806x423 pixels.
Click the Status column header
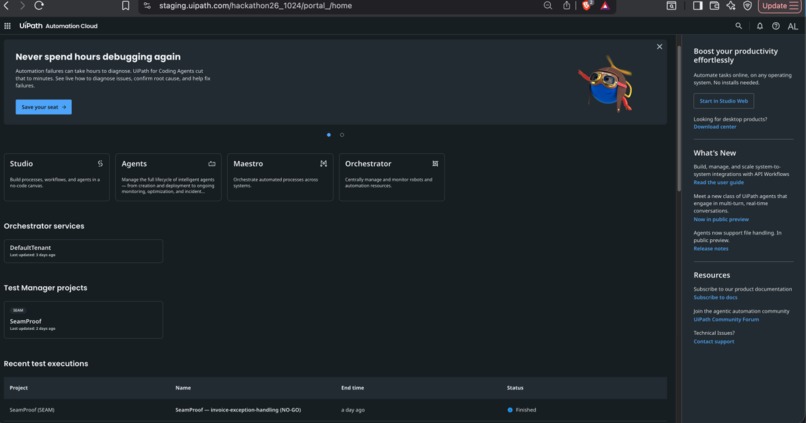(515, 388)
